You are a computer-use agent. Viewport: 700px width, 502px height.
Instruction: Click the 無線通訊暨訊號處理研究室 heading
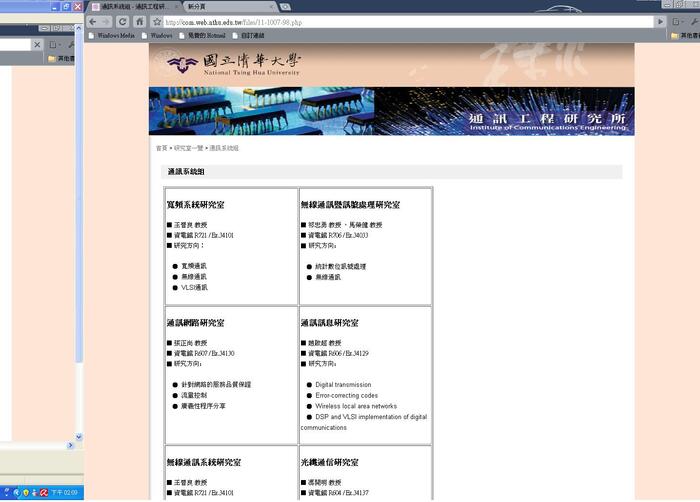[350, 205]
